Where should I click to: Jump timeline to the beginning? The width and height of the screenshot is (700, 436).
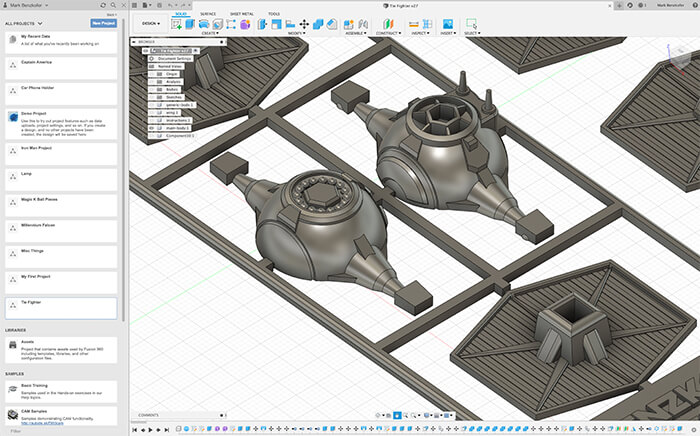[134, 430]
